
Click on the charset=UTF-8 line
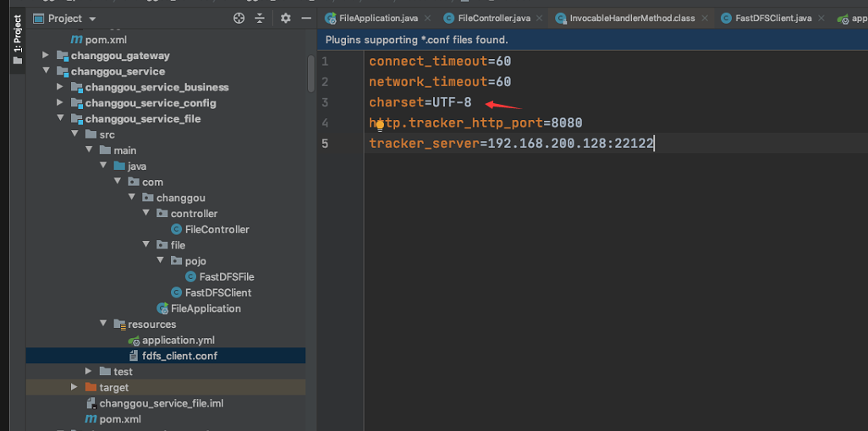coord(420,102)
